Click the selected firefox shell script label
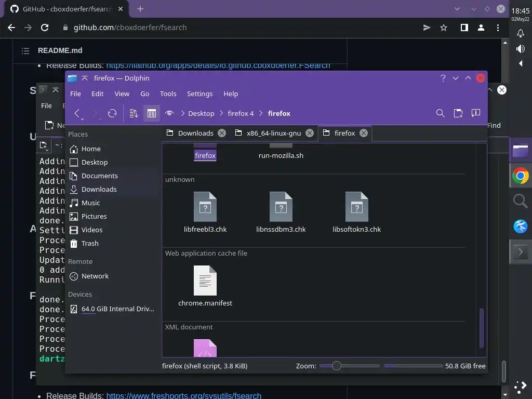Image resolution: width=532 pixels, height=399 pixels. click(205, 155)
